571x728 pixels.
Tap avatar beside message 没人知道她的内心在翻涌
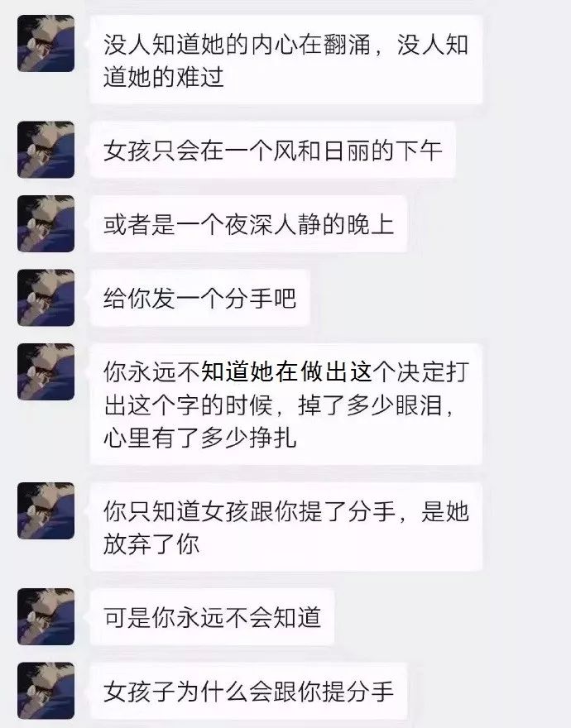pyautogui.click(x=46, y=43)
